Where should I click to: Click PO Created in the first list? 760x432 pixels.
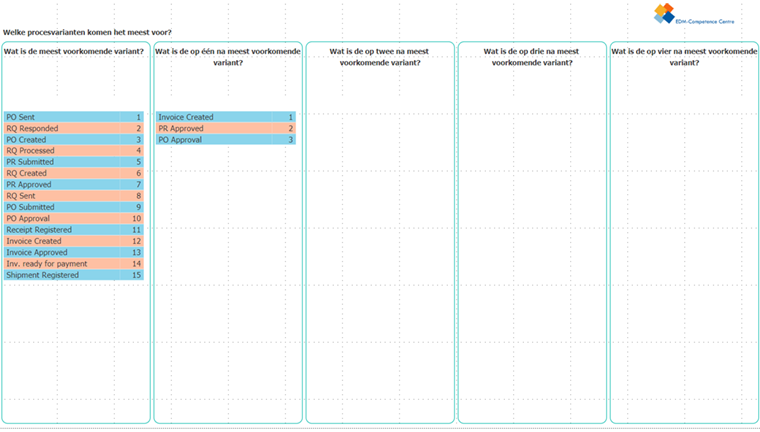pos(73,140)
